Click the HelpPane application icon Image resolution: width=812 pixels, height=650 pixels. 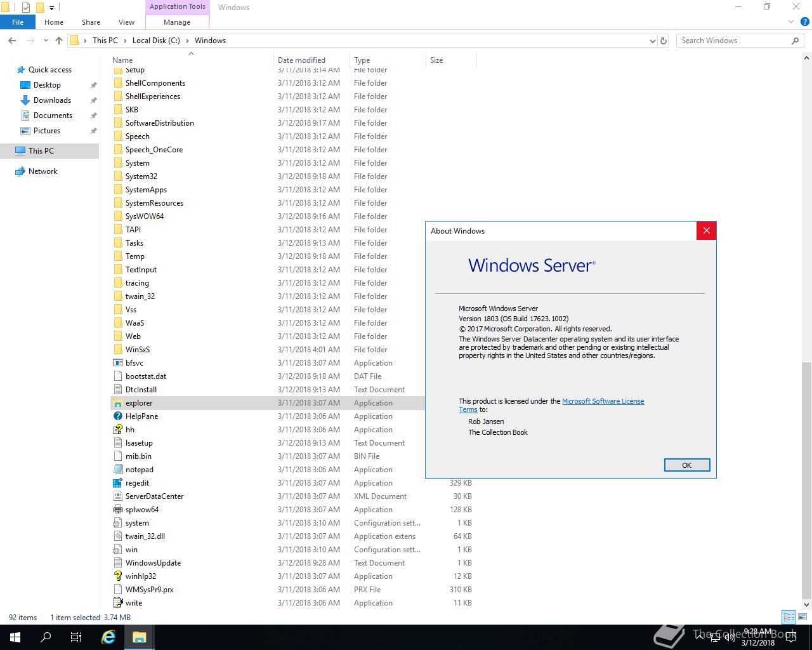point(117,416)
